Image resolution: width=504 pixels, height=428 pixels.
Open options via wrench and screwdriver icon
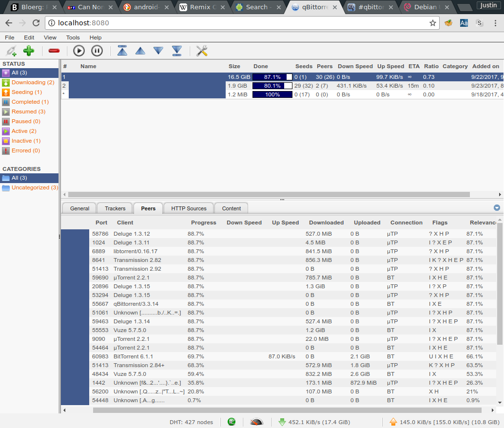202,51
